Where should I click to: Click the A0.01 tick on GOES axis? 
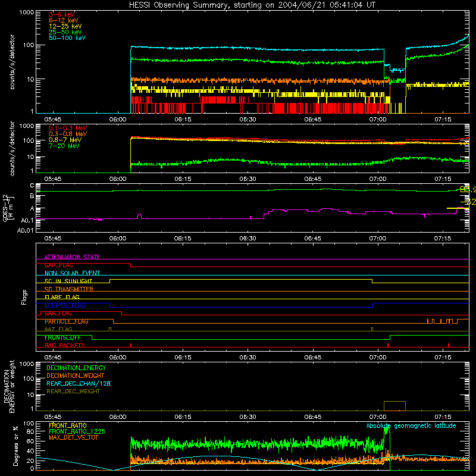pyautogui.click(x=25, y=230)
